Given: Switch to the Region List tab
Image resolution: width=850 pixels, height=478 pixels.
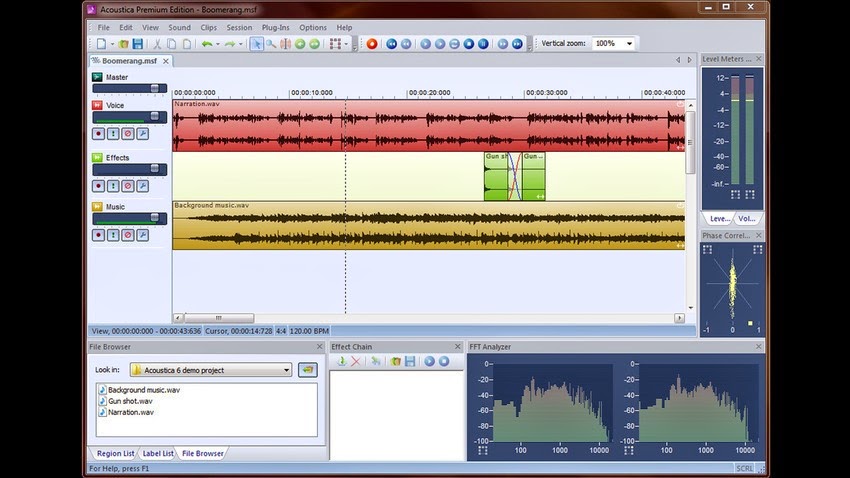Looking at the screenshot, I should click(115, 453).
